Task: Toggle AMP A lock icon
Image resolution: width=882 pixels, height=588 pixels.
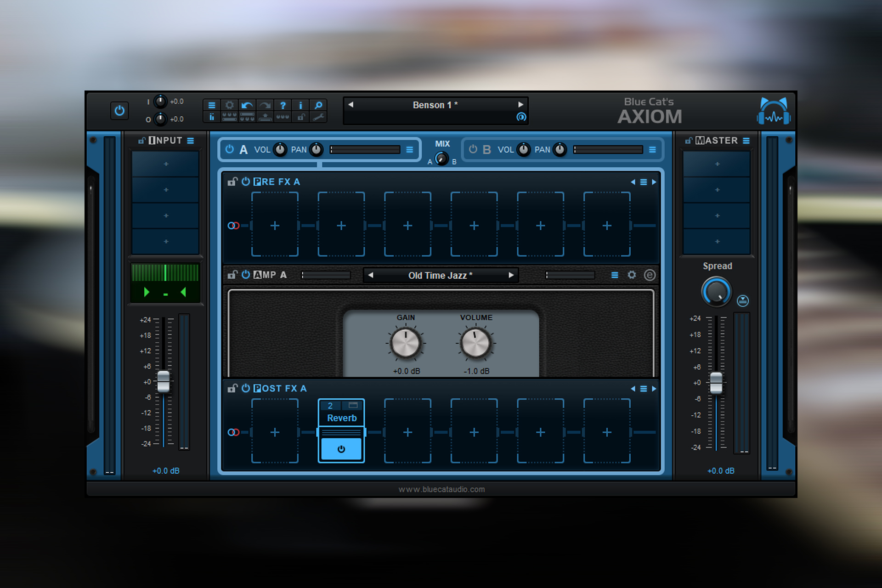Action: click(232, 275)
